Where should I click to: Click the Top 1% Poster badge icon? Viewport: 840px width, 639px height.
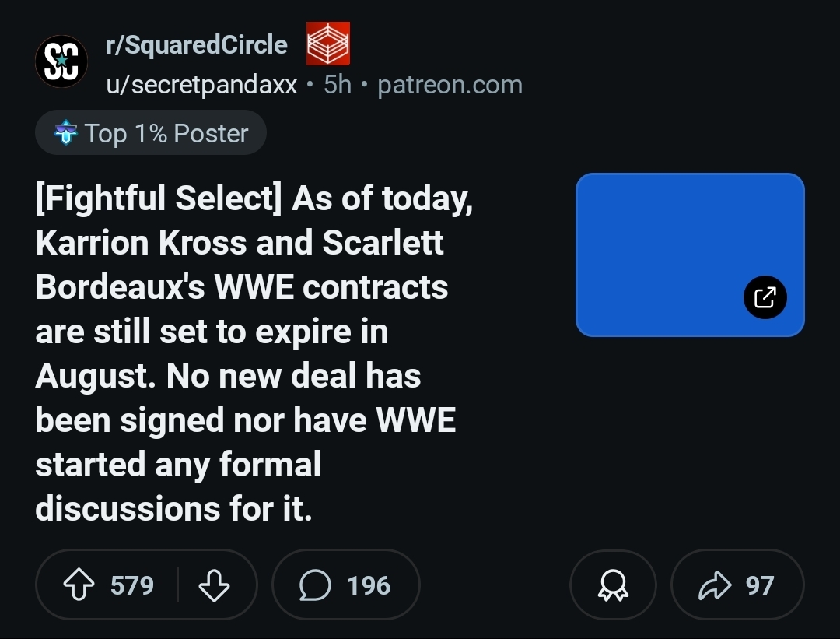coord(66,133)
